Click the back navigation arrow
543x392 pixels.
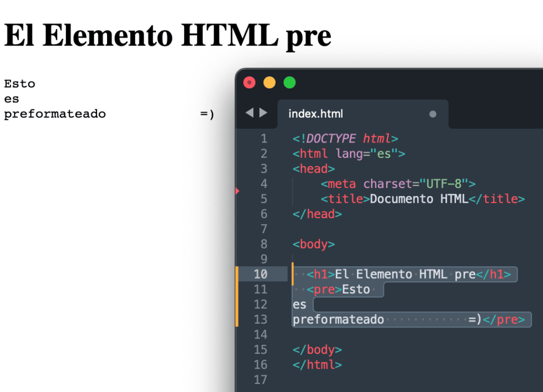249,112
